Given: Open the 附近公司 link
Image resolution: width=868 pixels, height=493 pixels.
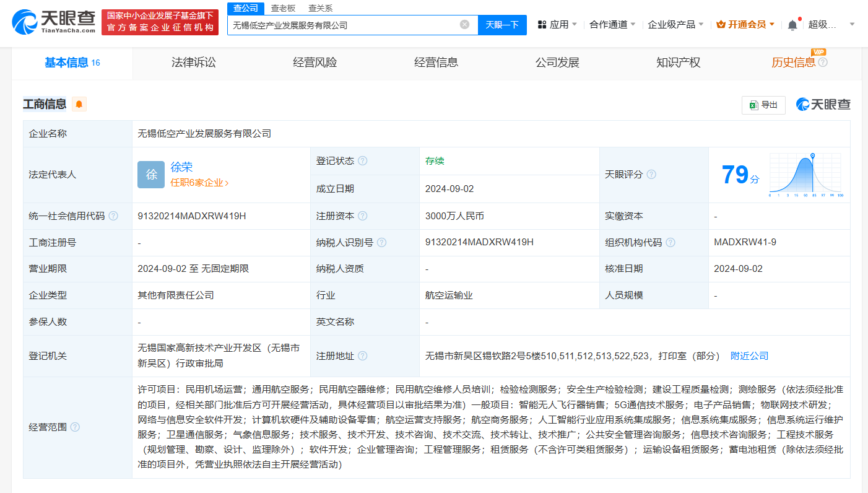Looking at the screenshot, I should point(749,356).
